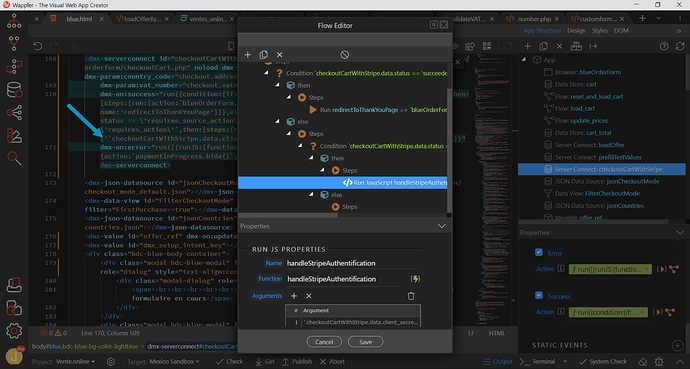
Task: Duplicate the selected step in Flow Editor
Action: 264,55
